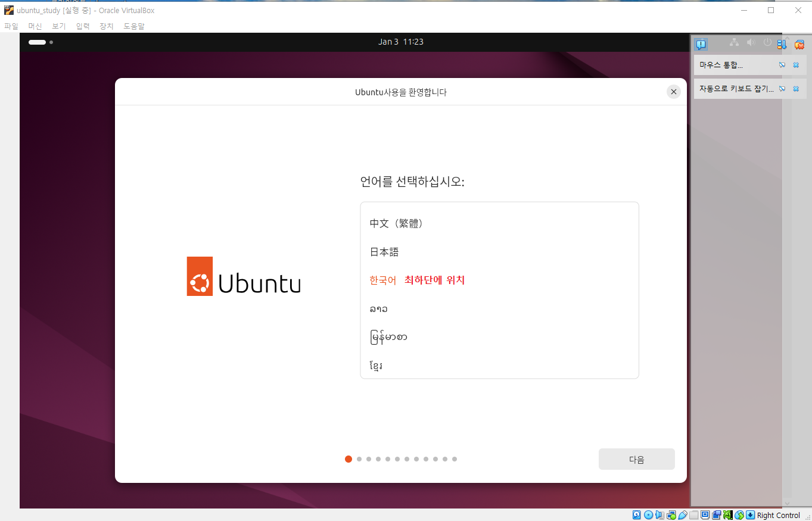This screenshot has width=812, height=521.
Task: Open the 머신 menu
Action: [x=35, y=26]
